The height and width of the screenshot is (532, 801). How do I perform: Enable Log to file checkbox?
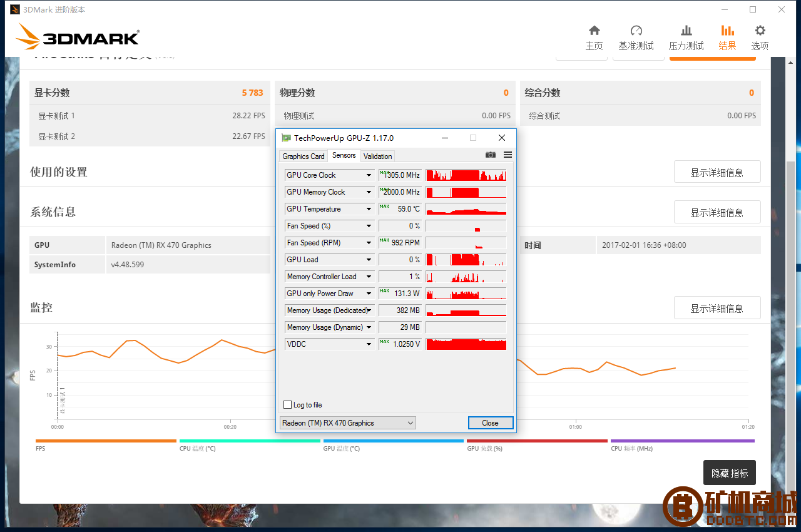[x=288, y=405]
